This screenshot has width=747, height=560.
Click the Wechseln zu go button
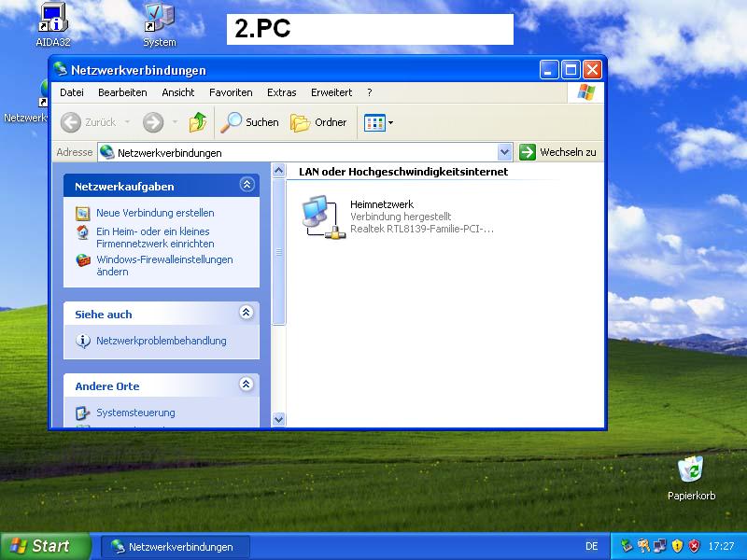point(557,152)
